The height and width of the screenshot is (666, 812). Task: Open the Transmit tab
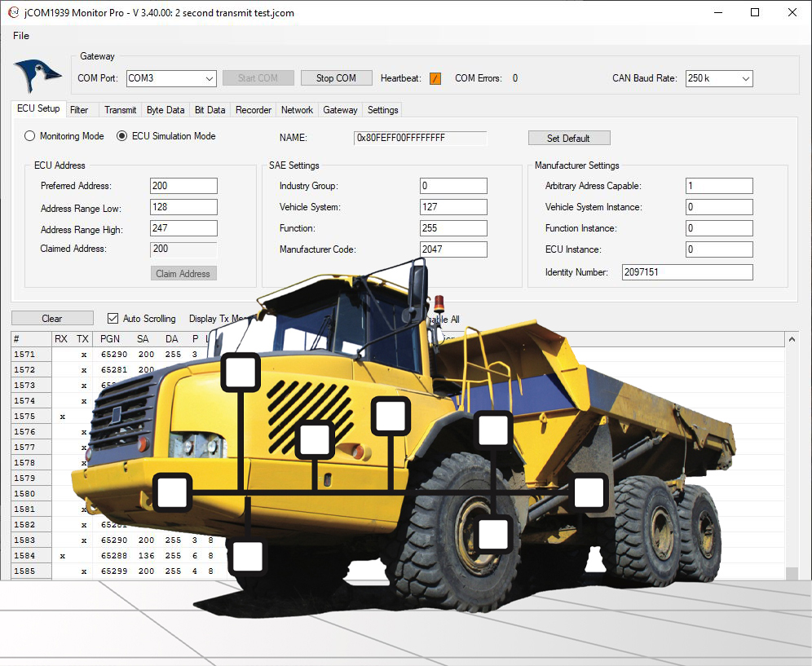click(x=121, y=110)
